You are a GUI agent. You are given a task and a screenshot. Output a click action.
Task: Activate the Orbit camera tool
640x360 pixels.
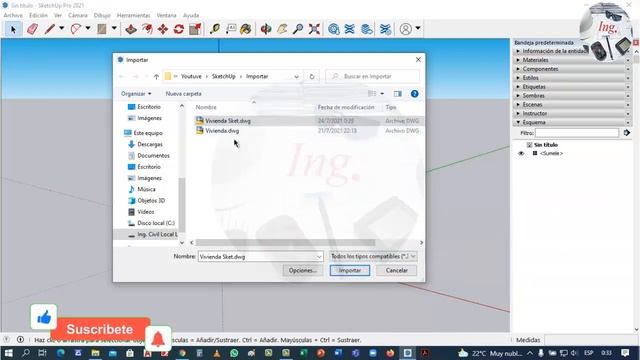point(266,29)
